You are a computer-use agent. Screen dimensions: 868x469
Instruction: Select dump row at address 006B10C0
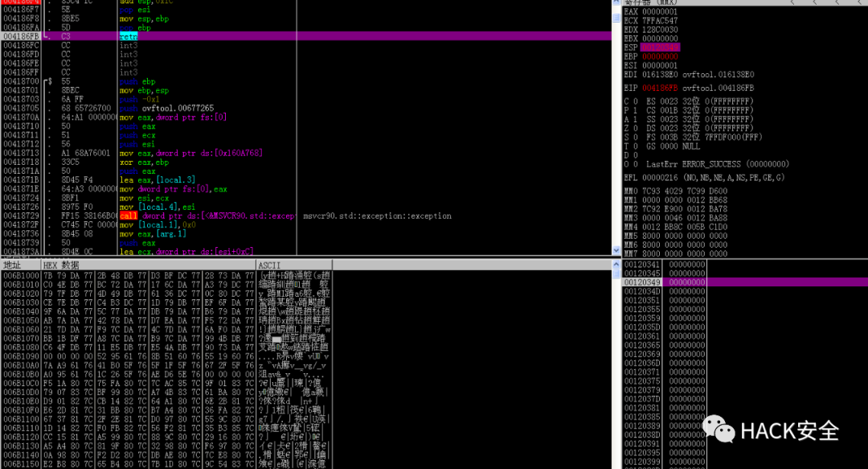[x=166, y=383]
